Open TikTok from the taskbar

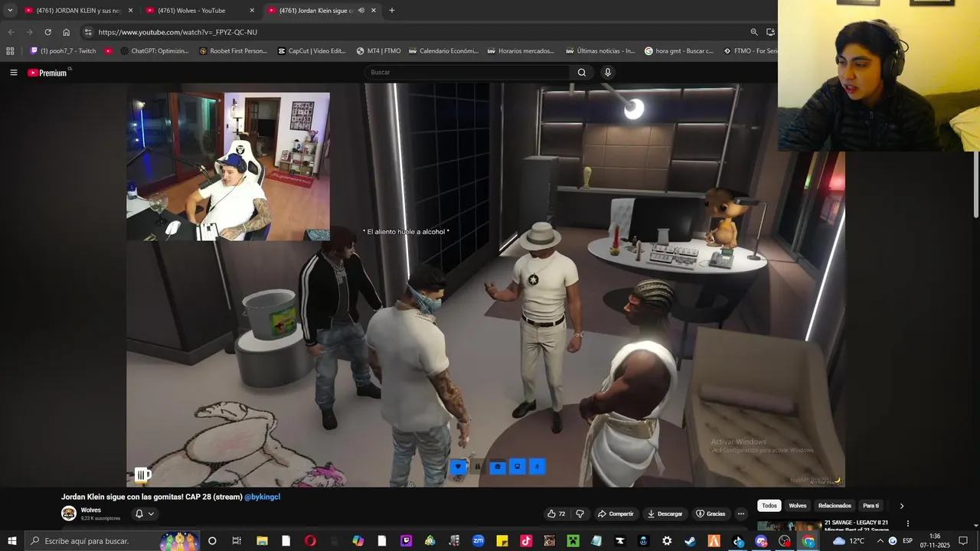pyautogui.click(x=526, y=541)
